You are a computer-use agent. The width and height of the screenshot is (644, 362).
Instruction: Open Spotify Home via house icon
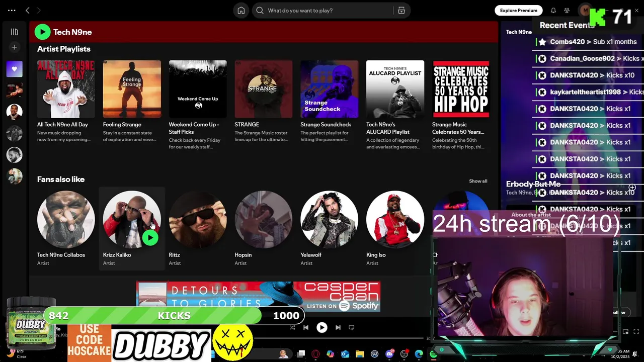pyautogui.click(x=241, y=11)
